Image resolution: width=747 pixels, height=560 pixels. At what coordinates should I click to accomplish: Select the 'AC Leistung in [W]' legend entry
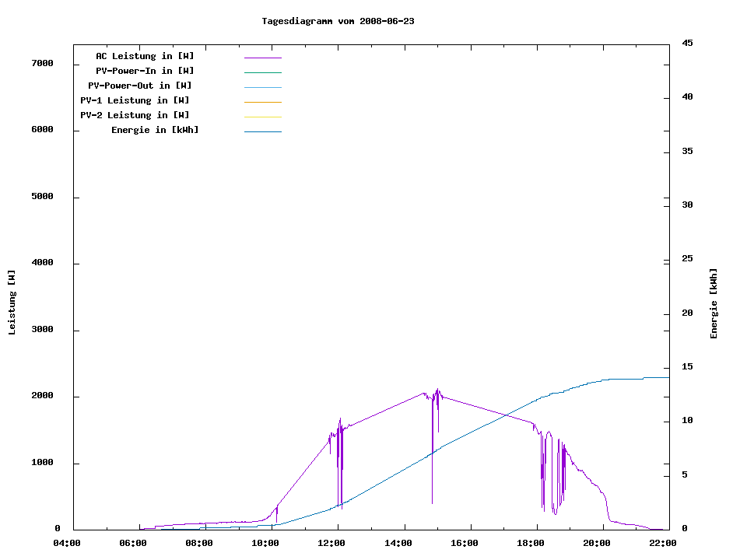145,56
